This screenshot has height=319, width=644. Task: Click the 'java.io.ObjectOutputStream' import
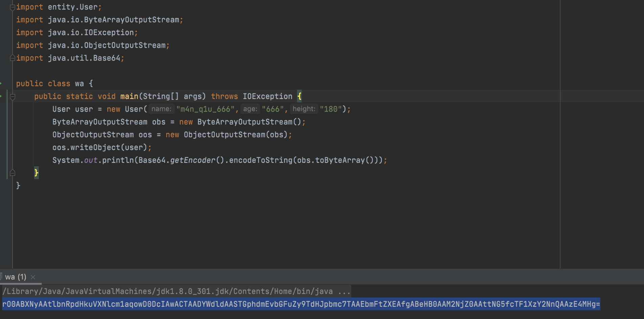(107, 46)
